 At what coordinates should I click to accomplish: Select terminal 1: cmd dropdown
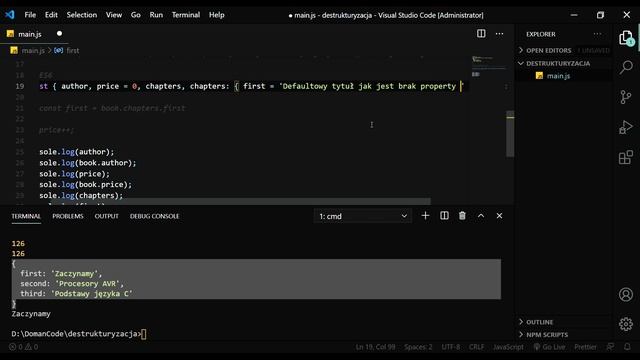click(x=363, y=216)
